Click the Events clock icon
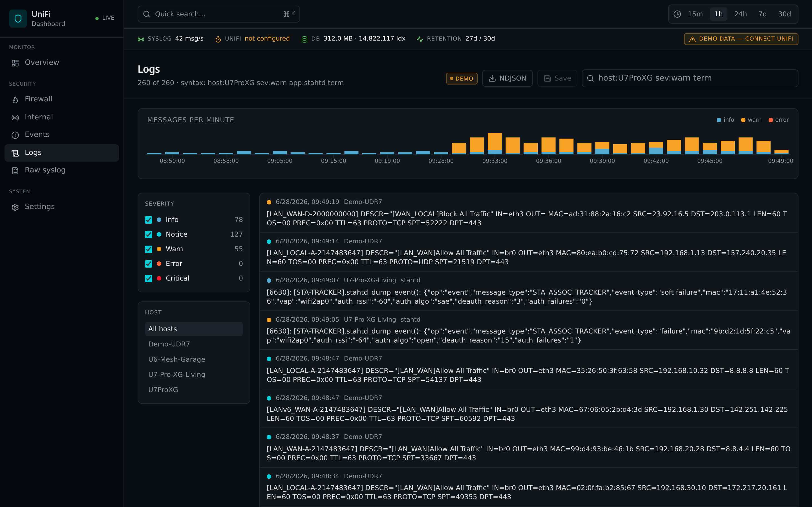 click(x=15, y=135)
